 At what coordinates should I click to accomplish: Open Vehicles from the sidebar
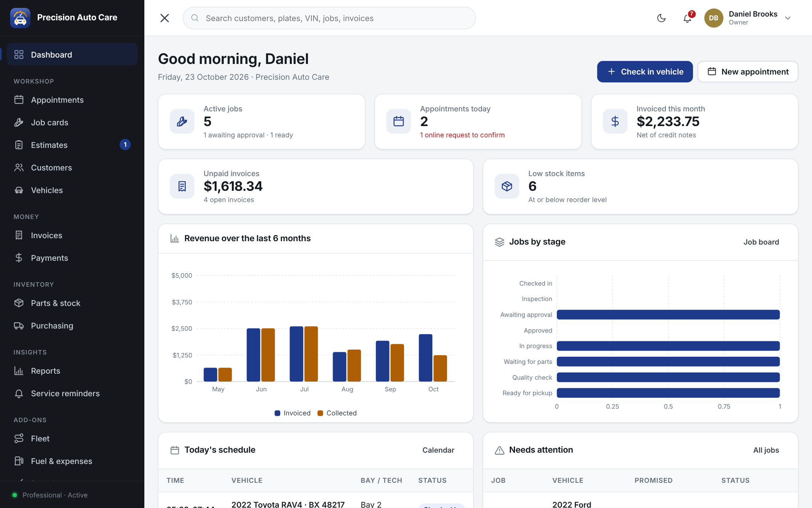pos(72,190)
